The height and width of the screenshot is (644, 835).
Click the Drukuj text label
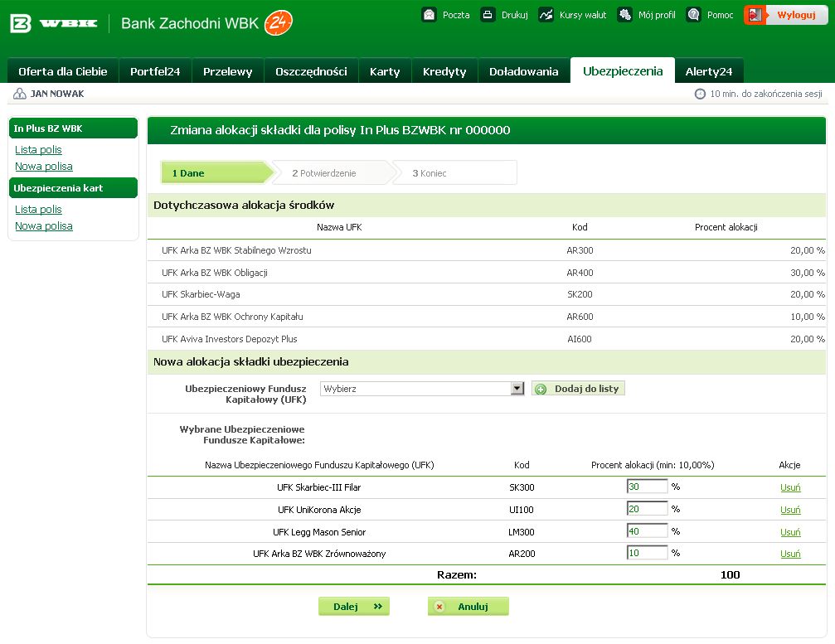[x=514, y=15]
